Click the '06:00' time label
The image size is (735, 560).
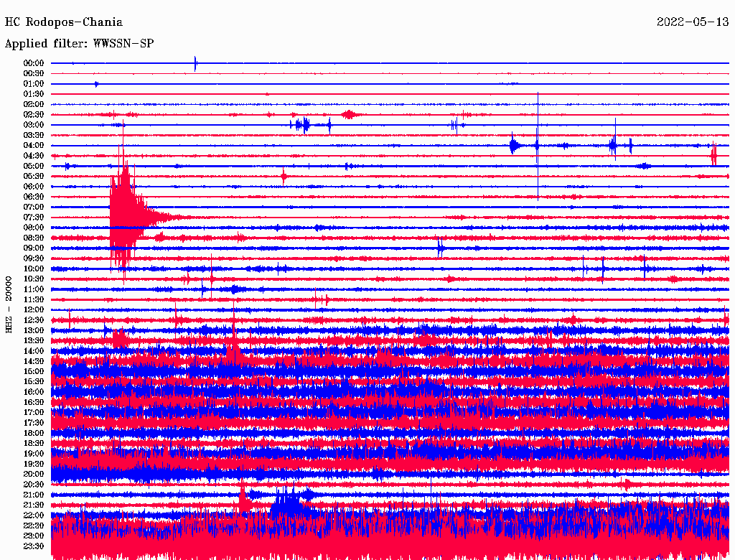34,186
